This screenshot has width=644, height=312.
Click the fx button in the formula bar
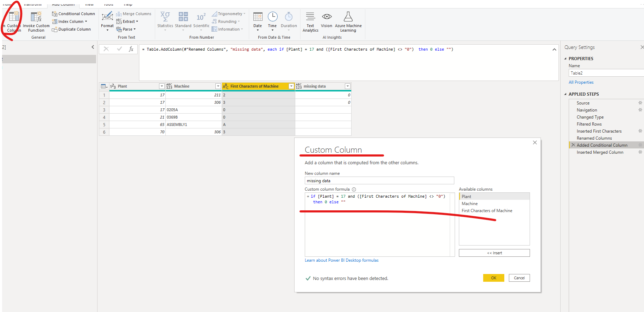[131, 49]
